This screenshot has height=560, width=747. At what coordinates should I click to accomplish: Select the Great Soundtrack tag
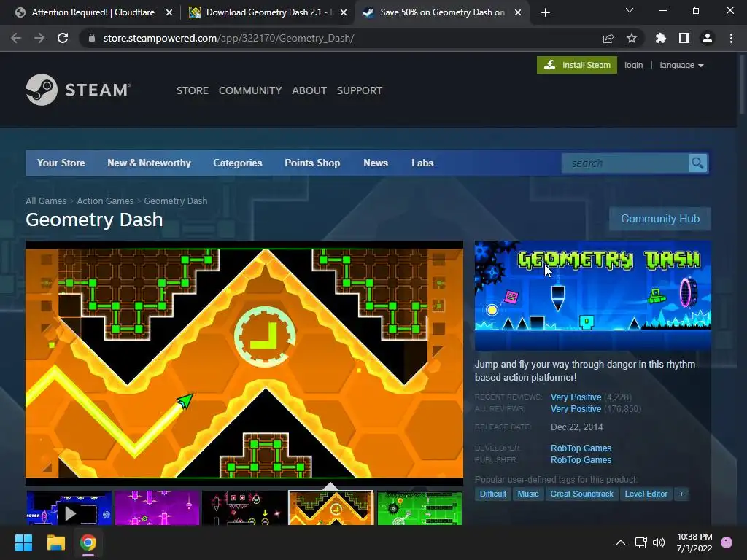coord(581,494)
